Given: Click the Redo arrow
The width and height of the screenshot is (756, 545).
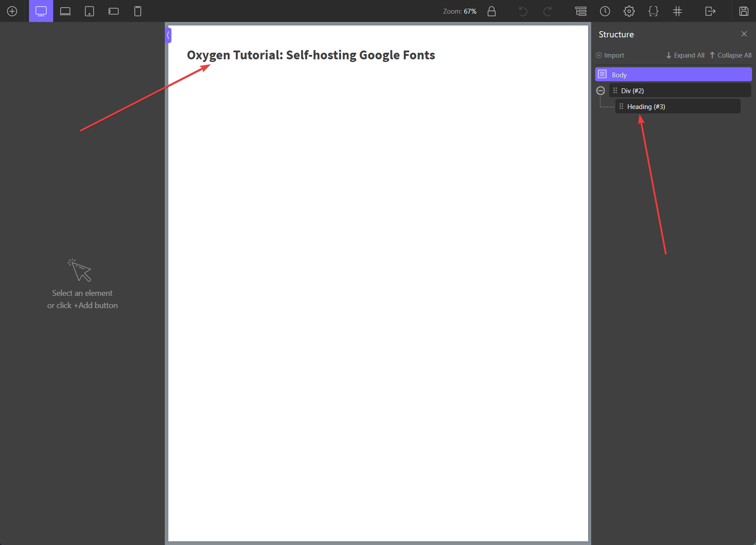Looking at the screenshot, I should pyautogui.click(x=547, y=11).
